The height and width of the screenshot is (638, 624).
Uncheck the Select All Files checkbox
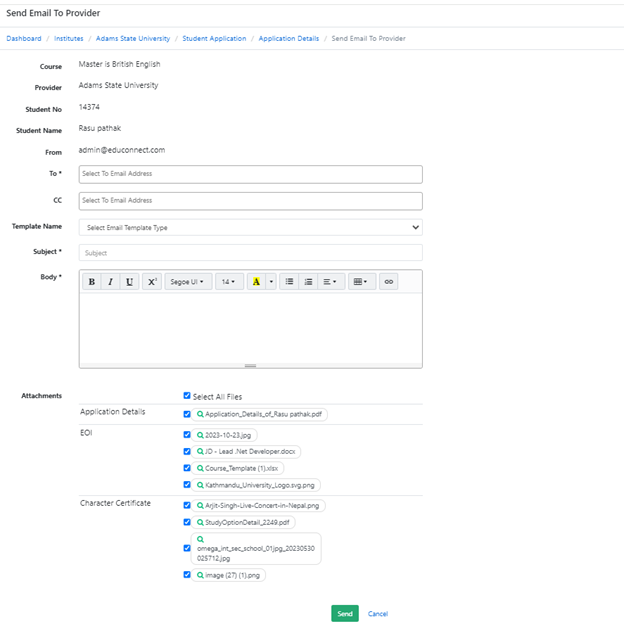click(187, 396)
